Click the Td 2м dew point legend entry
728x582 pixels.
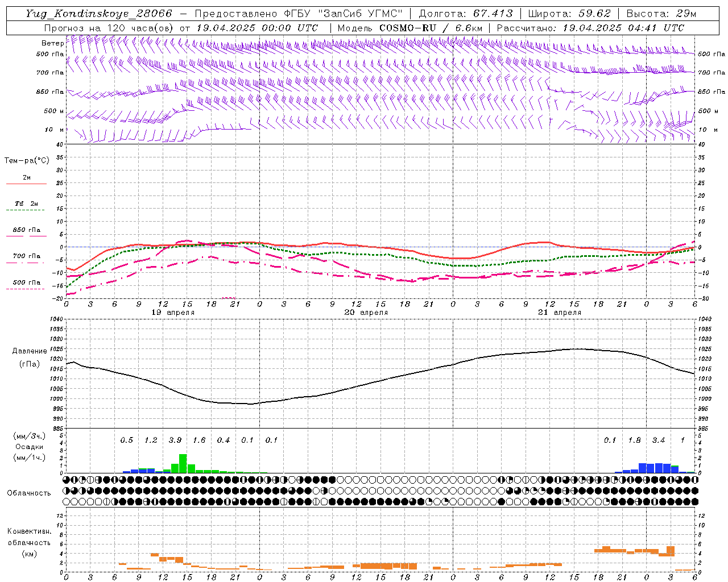point(27,203)
